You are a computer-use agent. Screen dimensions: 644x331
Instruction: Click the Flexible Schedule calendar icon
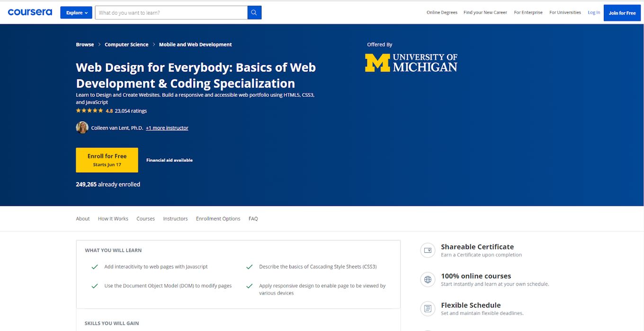pyautogui.click(x=428, y=309)
